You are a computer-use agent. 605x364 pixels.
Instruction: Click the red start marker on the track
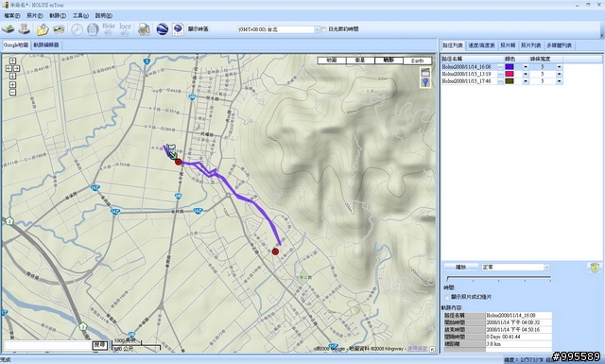coord(179,162)
